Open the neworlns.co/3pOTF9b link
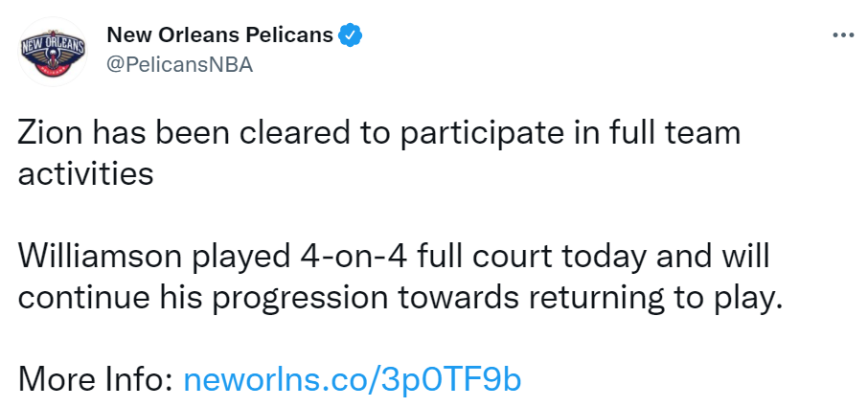The width and height of the screenshot is (868, 407). pos(352,379)
